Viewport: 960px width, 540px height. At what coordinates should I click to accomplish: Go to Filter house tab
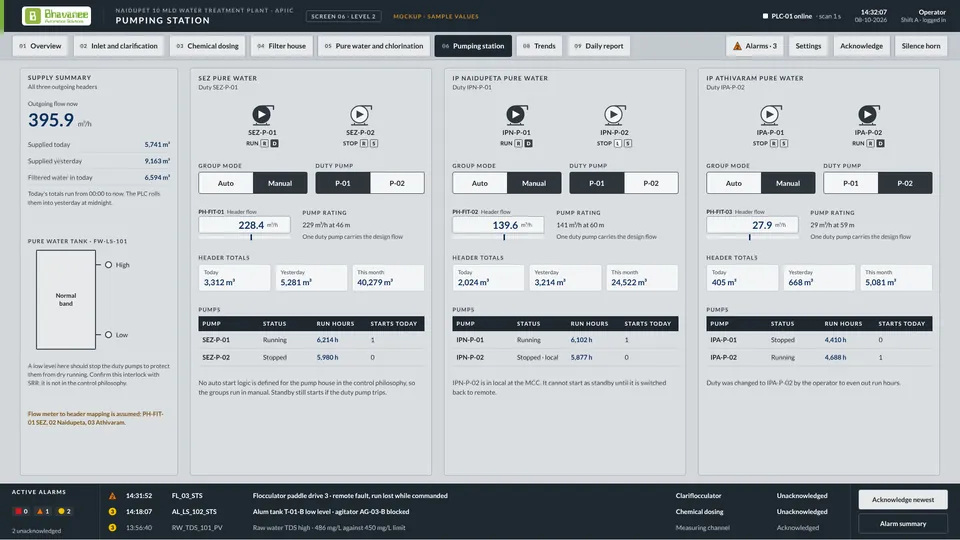(281, 46)
